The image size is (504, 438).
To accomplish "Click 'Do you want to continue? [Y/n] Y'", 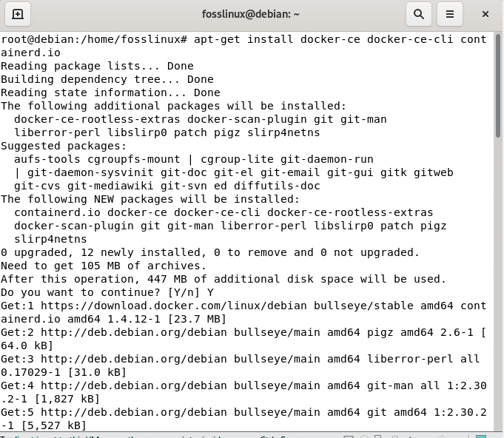I will 107,292.
